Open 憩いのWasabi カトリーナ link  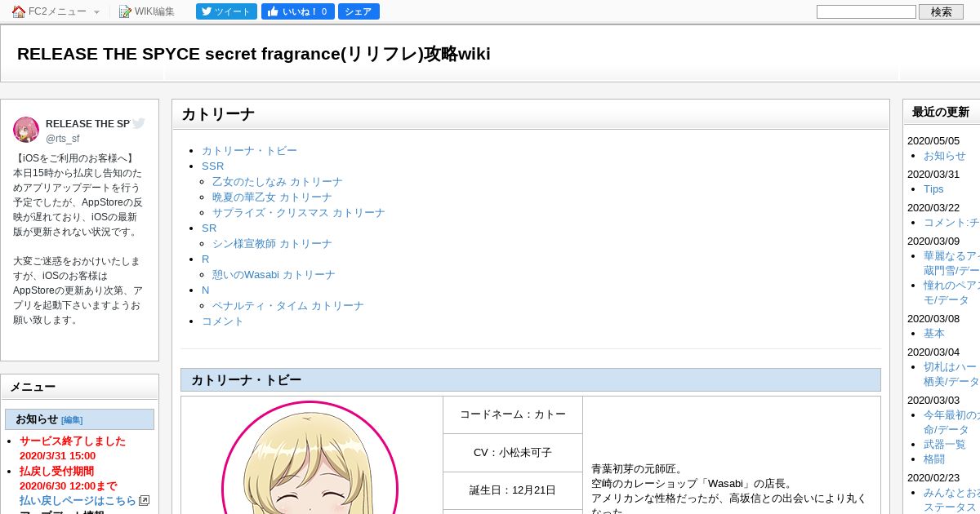click(x=274, y=275)
